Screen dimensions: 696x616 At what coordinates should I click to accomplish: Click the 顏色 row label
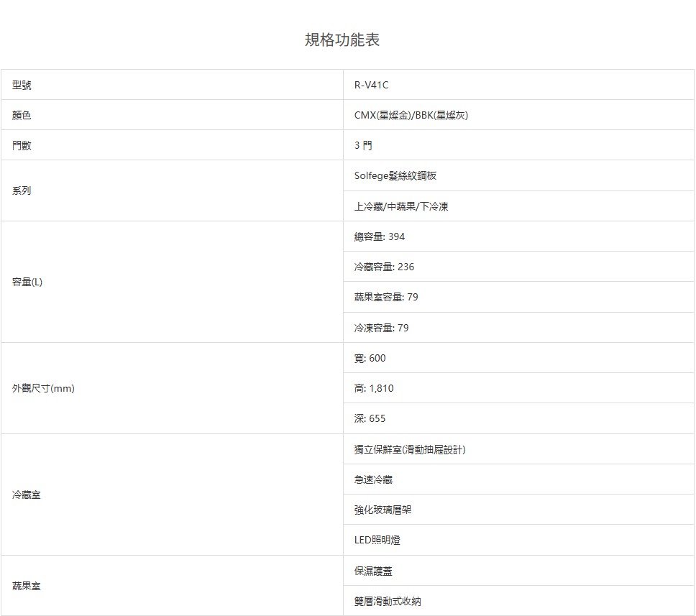(22, 115)
